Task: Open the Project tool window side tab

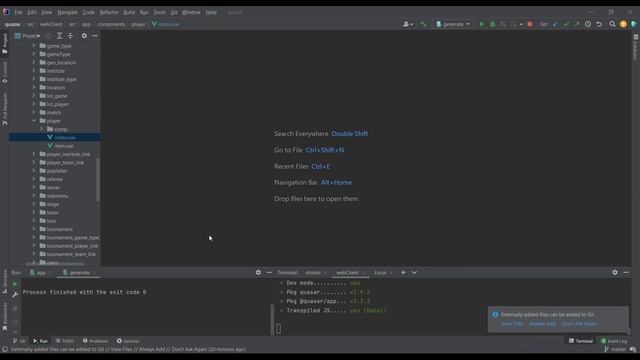Action: pyautogui.click(x=4, y=43)
